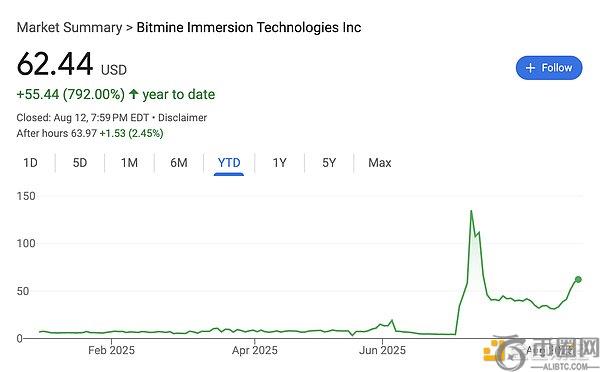The width and height of the screenshot is (600, 372).
Task: Click the green endpoint dot on chart
Action: [578, 279]
